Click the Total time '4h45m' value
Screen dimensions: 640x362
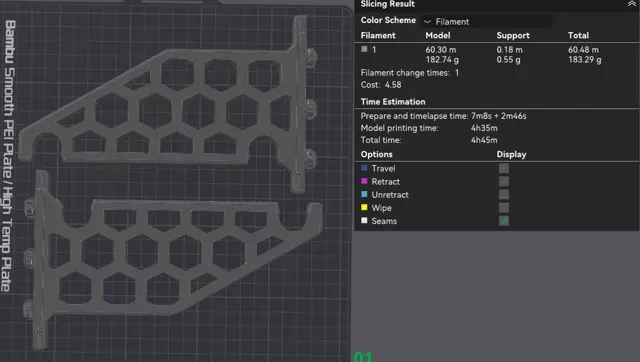[484, 140]
